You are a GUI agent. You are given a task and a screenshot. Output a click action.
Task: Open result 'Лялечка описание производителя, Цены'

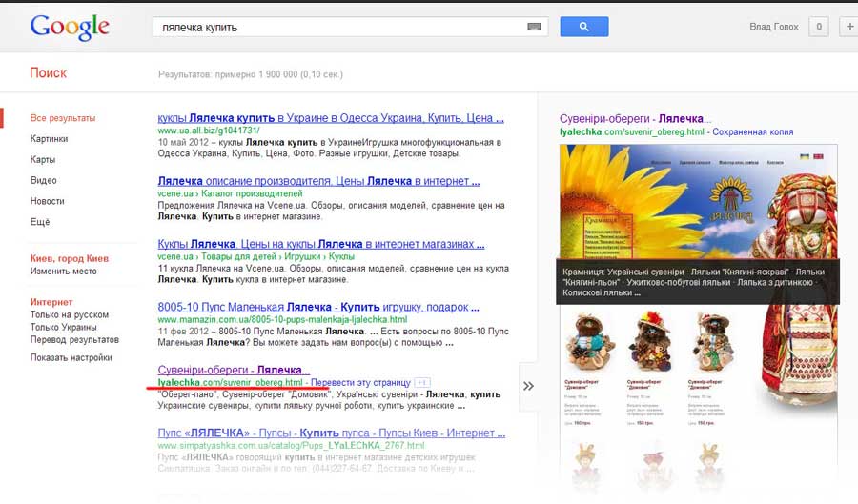pos(318,181)
